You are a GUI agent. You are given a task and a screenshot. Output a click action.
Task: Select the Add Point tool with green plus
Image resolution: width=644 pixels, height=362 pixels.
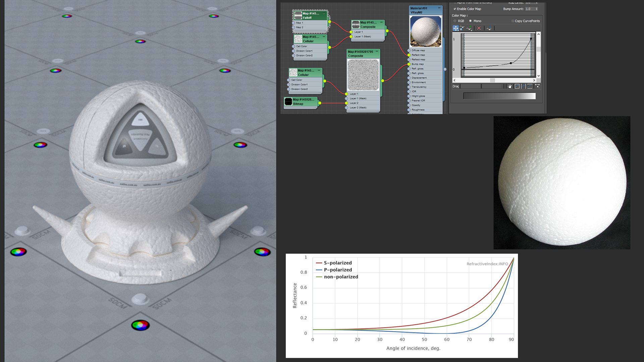[469, 28]
